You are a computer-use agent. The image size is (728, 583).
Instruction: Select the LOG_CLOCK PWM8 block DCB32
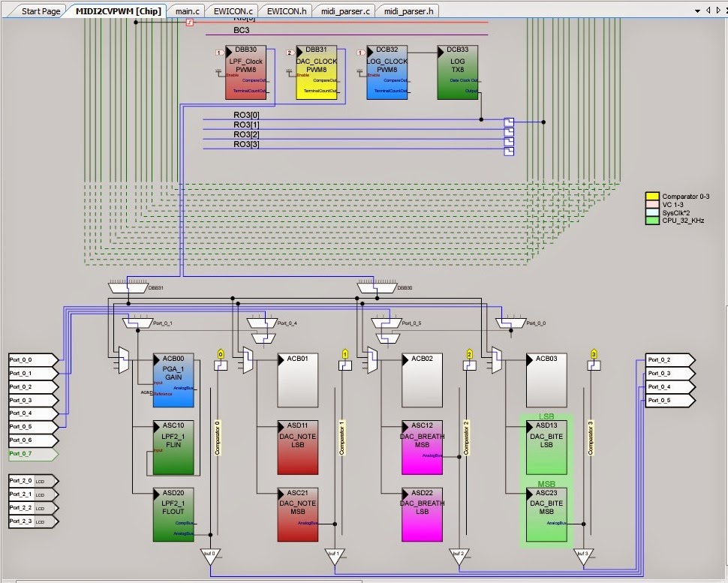pos(387,72)
